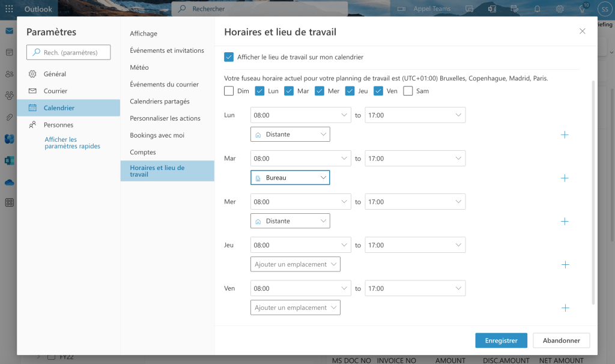615x364 pixels.
Task: Open the settings gear in top bar
Action: [x=560, y=9]
